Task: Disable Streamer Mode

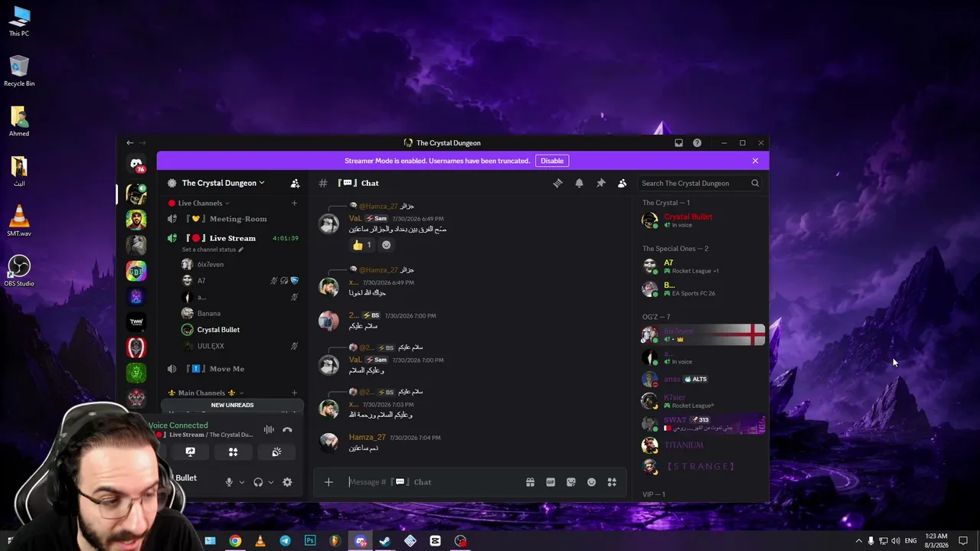Action: coord(552,161)
